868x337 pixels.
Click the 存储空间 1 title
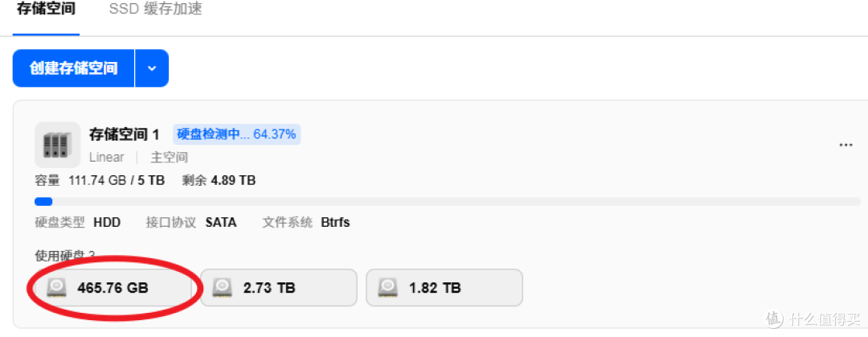(x=125, y=134)
